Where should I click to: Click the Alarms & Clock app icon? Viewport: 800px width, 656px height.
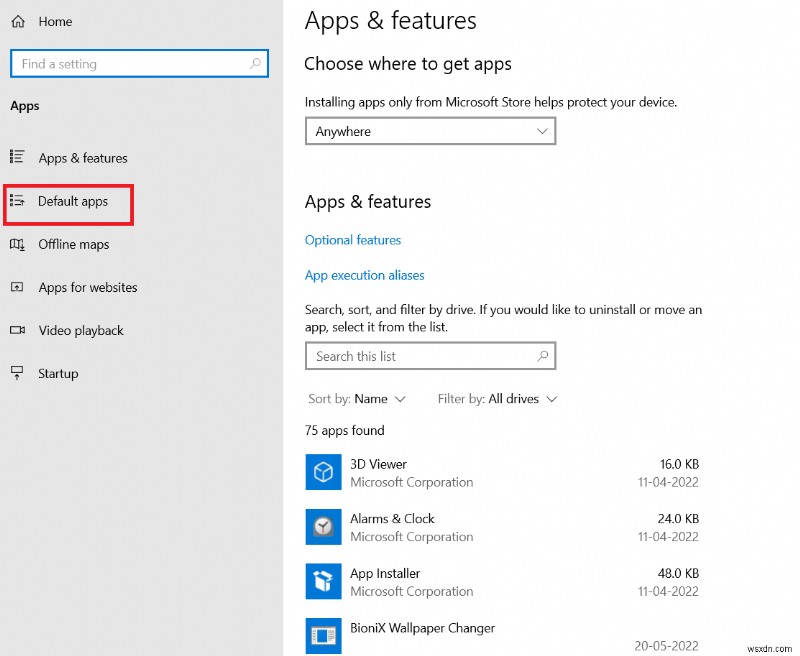point(323,527)
